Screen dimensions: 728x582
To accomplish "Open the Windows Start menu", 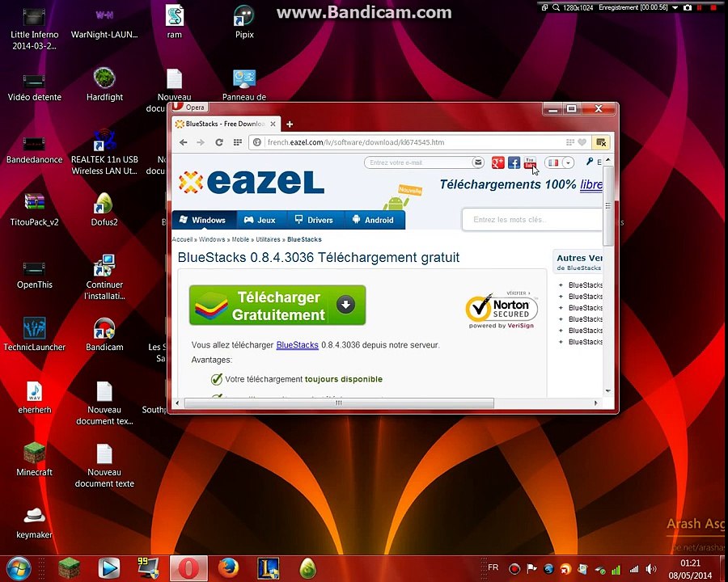I will 19,568.
